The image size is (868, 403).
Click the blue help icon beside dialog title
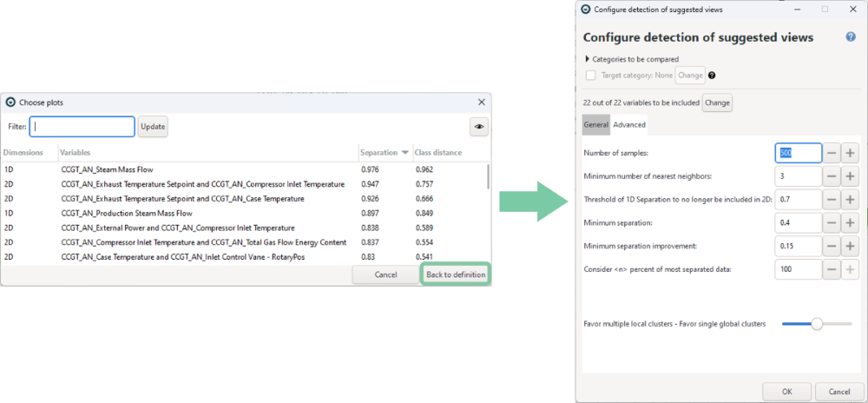click(851, 37)
